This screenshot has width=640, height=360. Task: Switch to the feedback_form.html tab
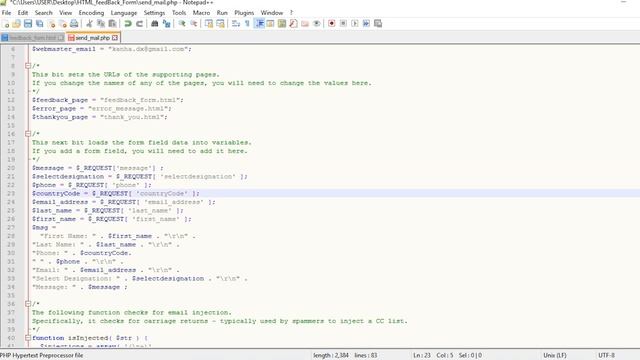pyautogui.click(x=33, y=38)
